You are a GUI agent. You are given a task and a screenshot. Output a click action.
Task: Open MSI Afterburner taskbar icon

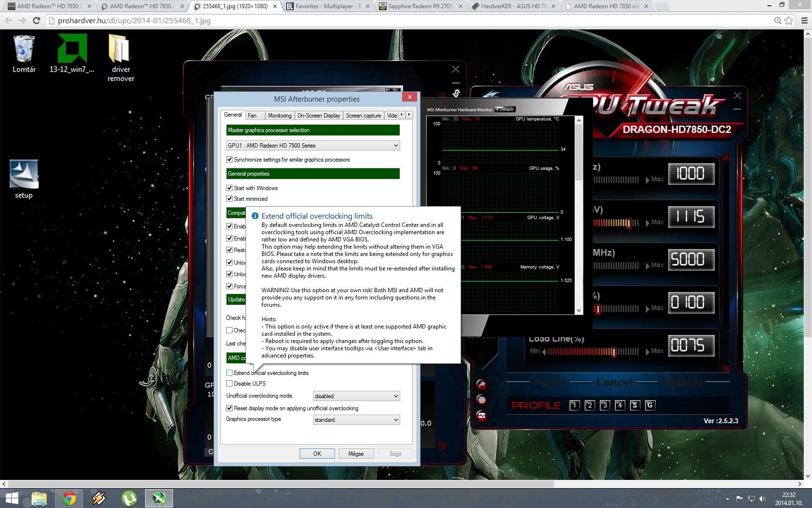[x=159, y=498]
